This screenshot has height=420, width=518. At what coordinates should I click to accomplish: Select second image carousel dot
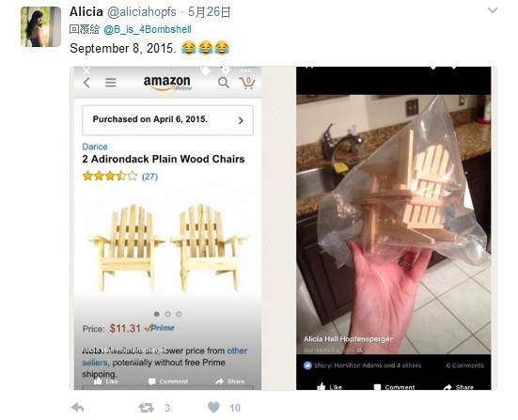(168, 314)
